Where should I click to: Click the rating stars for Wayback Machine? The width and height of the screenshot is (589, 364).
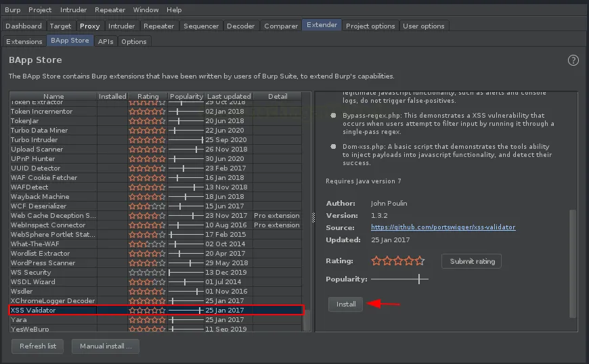point(147,197)
